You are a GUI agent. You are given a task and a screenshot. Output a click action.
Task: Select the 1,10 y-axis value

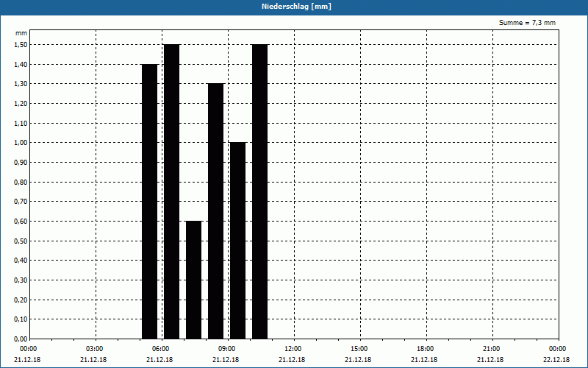click(21, 124)
